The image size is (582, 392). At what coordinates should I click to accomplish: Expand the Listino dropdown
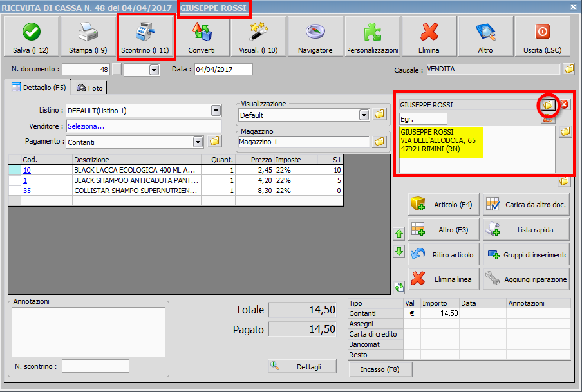pyautogui.click(x=216, y=111)
